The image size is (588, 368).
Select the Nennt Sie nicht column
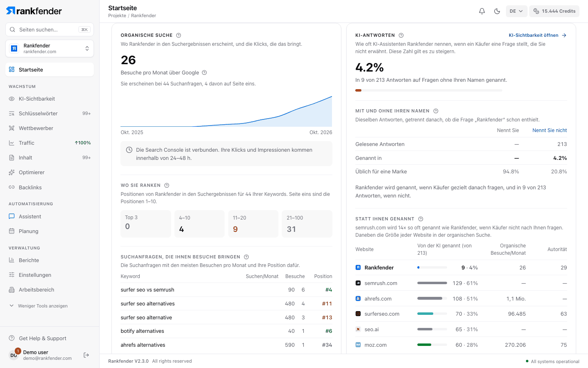click(x=550, y=130)
